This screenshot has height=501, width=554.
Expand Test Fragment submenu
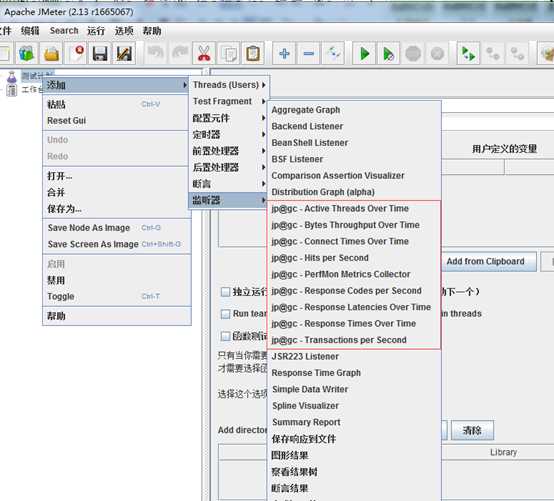(229, 101)
